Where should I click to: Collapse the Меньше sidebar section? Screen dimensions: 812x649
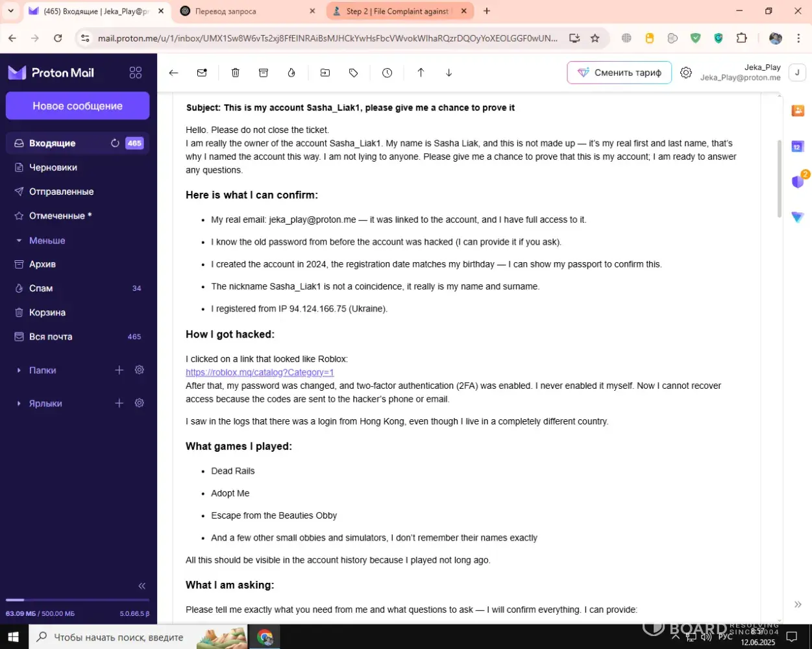pos(47,240)
